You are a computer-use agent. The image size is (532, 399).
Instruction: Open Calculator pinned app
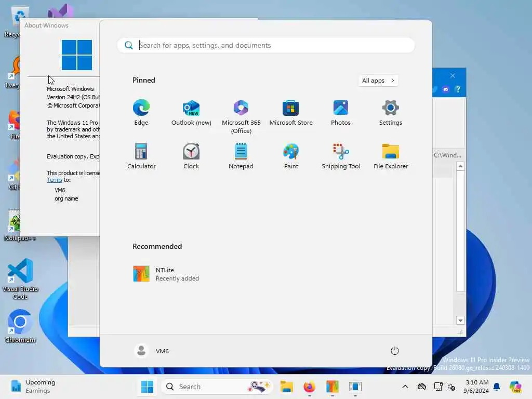coord(141,156)
